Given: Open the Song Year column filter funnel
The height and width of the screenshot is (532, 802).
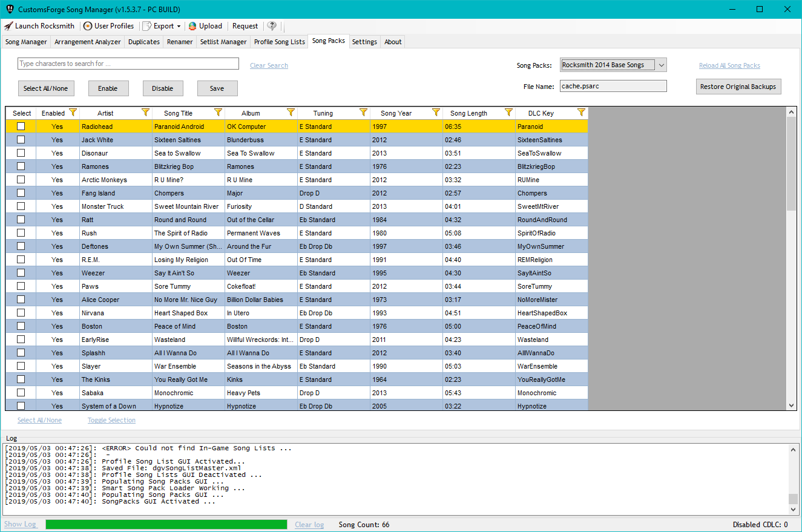Looking at the screenshot, I should [x=436, y=113].
